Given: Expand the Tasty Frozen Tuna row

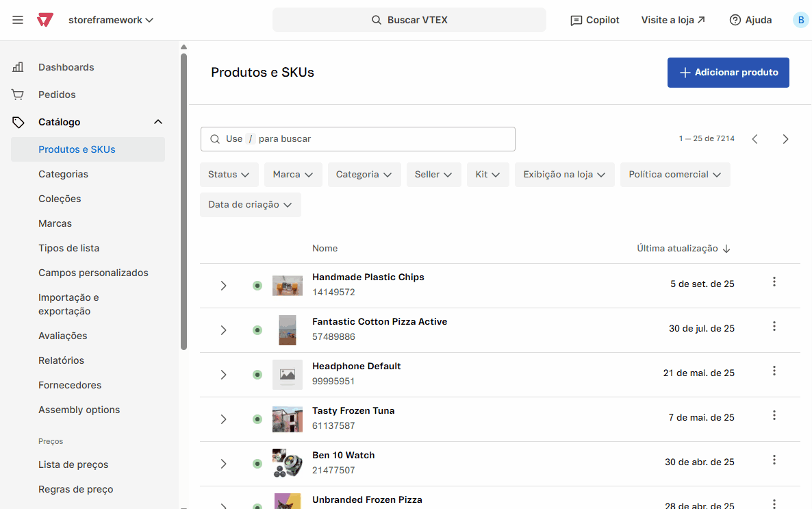Looking at the screenshot, I should click(x=223, y=419).
